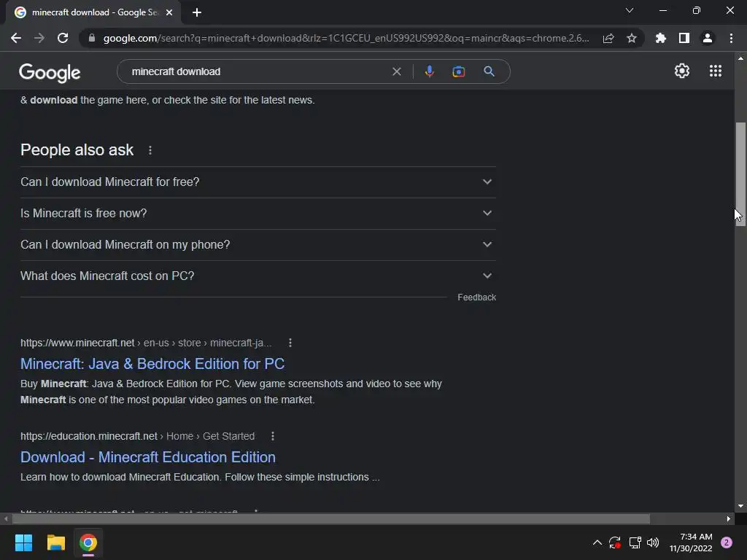Screen dimensions: 747x560
Task: Start voice search with microphone icon
Action: pyautogui.click(x=429, y=71)
